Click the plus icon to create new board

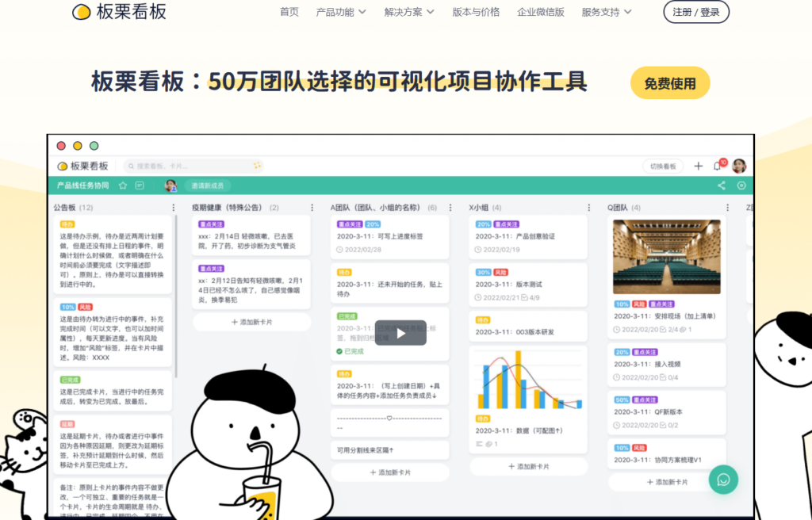[x=698, y=166]
